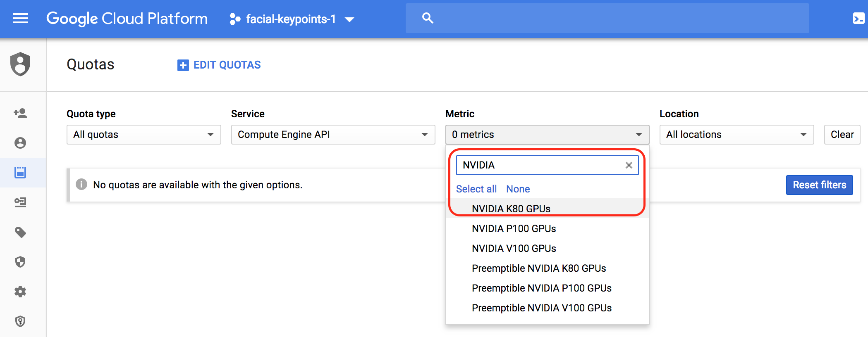
Task: Select Preemptible NVIDIA P100 GPUs metric
Action: pyautogui.click(x=547, y=288)
